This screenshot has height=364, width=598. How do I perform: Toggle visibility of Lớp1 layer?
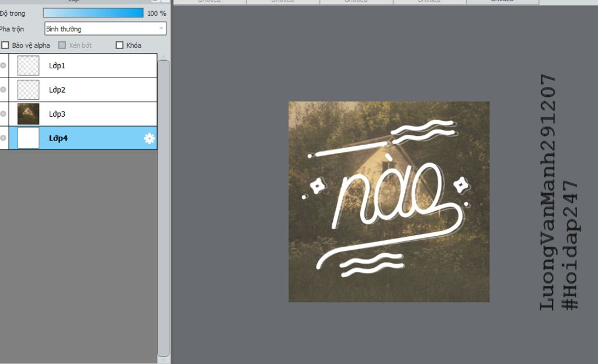click(x=3, y=65)
